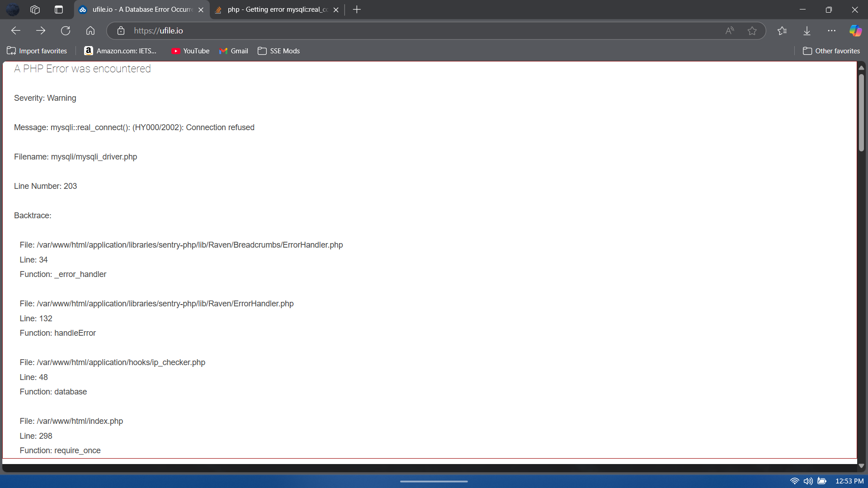Open the Read aloud icon in address bar
The height and width of the screenshot is (488, 868).
pos(729,31)
